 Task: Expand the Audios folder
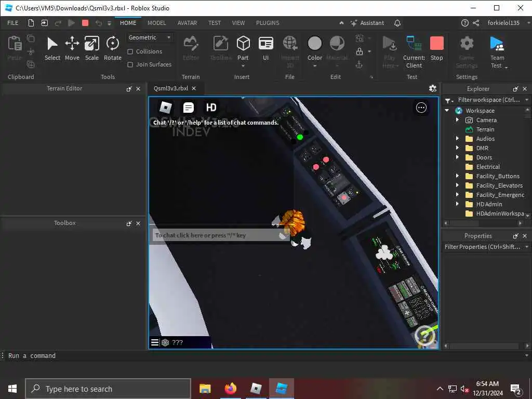click(x=457, y=138)
